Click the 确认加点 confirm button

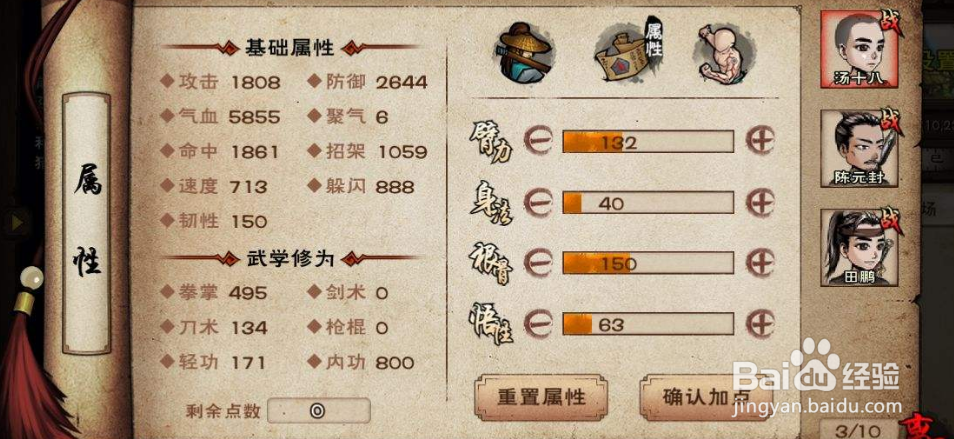[x=706, y=397]
